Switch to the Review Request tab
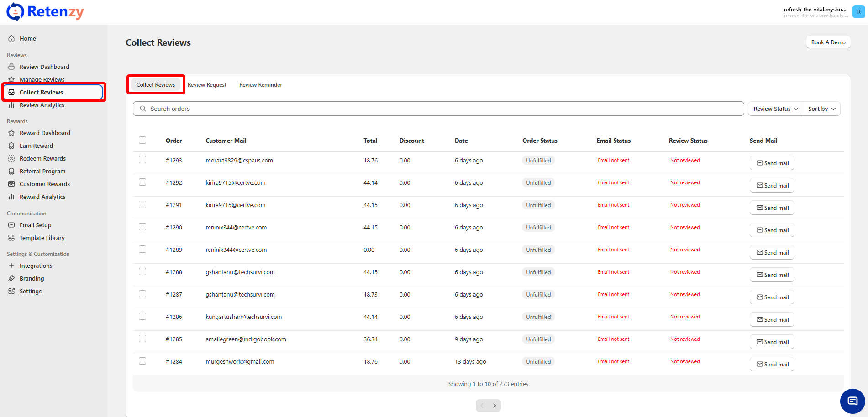Screen dimensions: 868x417 coord(207,85)
